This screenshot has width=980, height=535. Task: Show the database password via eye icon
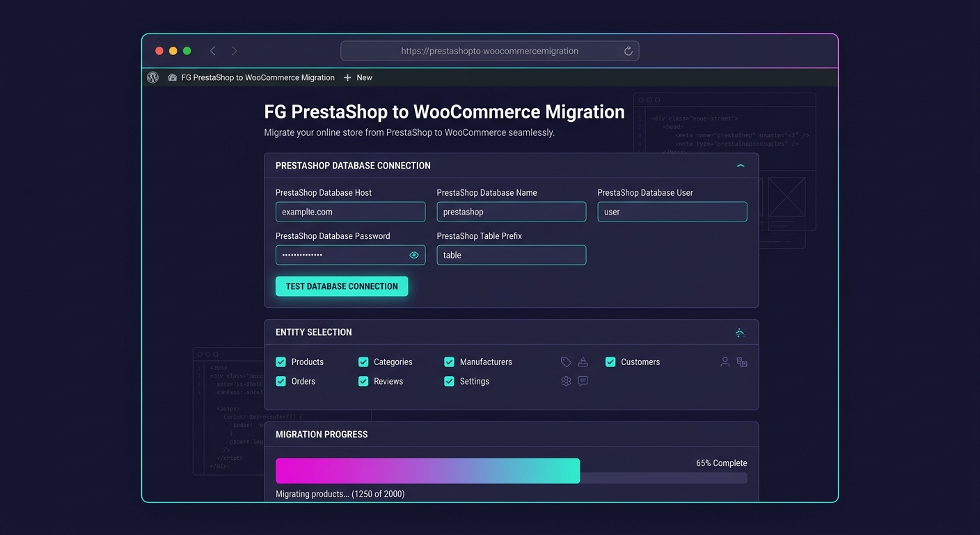tap(414, 255)
